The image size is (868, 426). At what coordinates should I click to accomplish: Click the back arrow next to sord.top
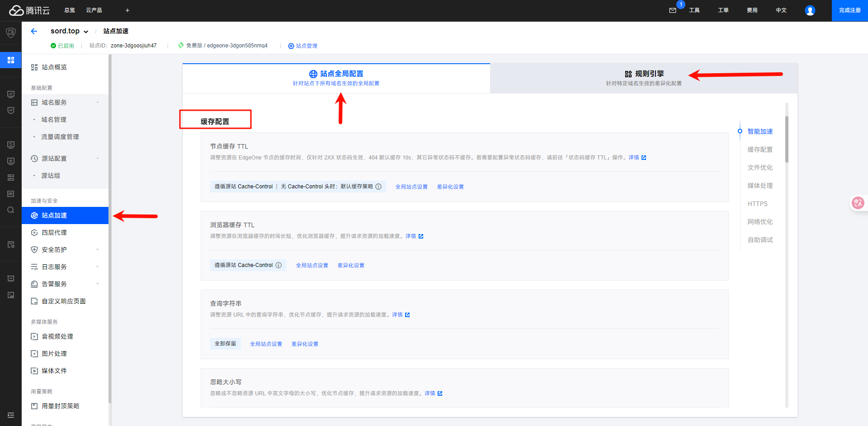(x=34, y=31)
